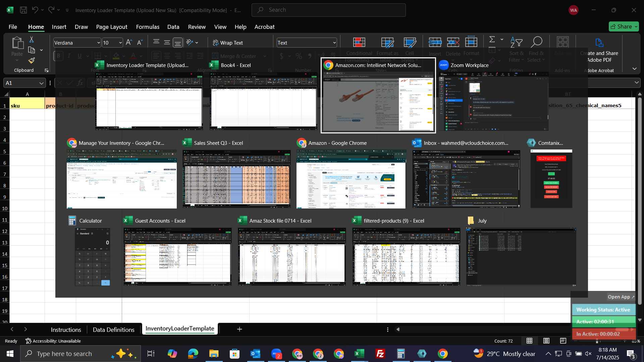The image size is (644, 362).
Task: Click Increase Font Size icon
Action: pyautogui.click(x=129, y=43)
